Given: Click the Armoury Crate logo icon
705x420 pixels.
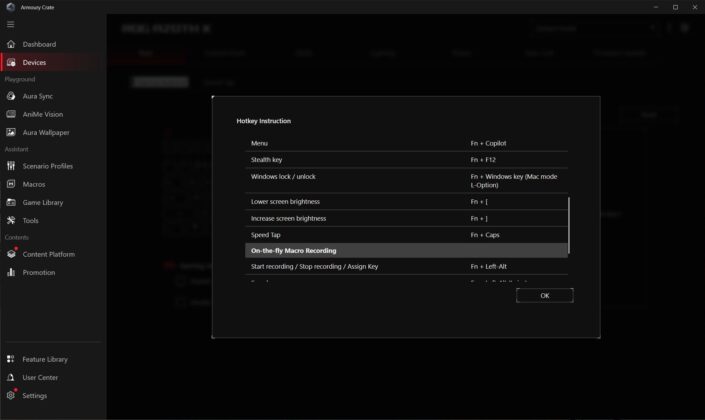Looking at the screenshot, I should pos(11,7).
